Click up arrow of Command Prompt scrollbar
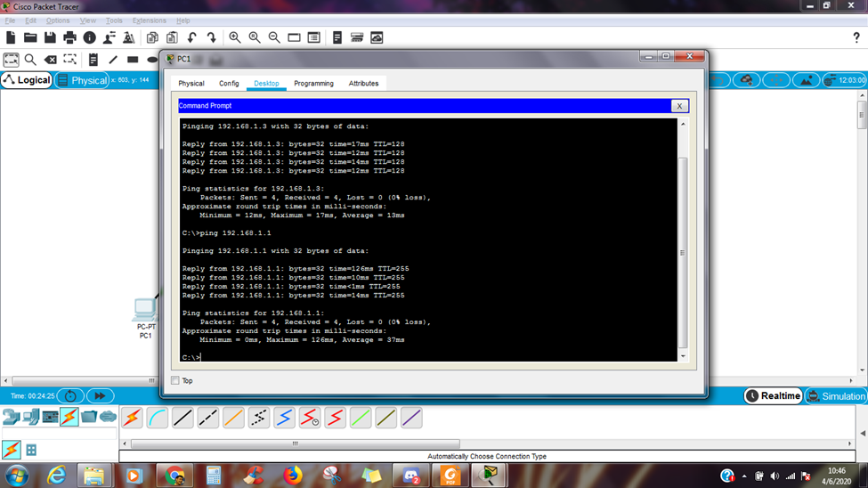This screenshot has height=488, width=868. (683, 124)
